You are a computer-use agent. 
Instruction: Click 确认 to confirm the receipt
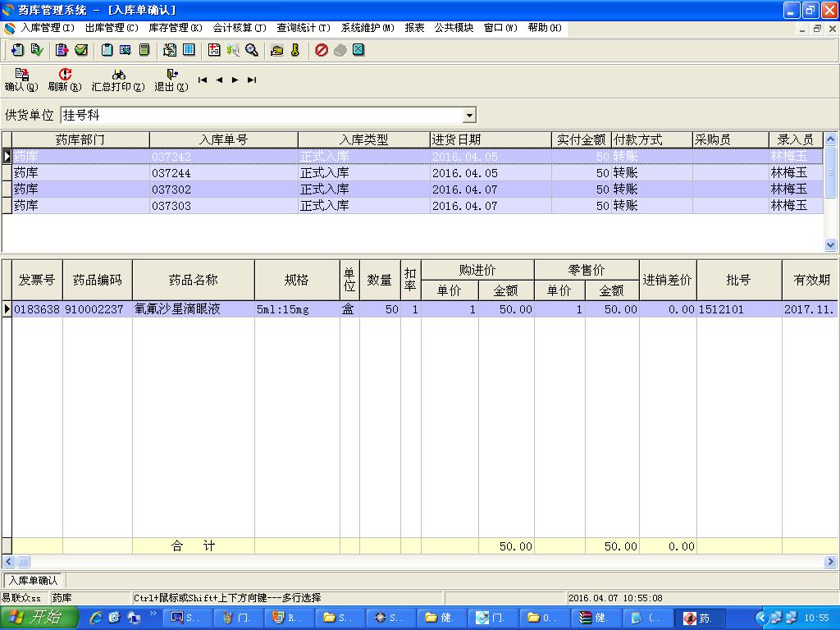(21, 80)
